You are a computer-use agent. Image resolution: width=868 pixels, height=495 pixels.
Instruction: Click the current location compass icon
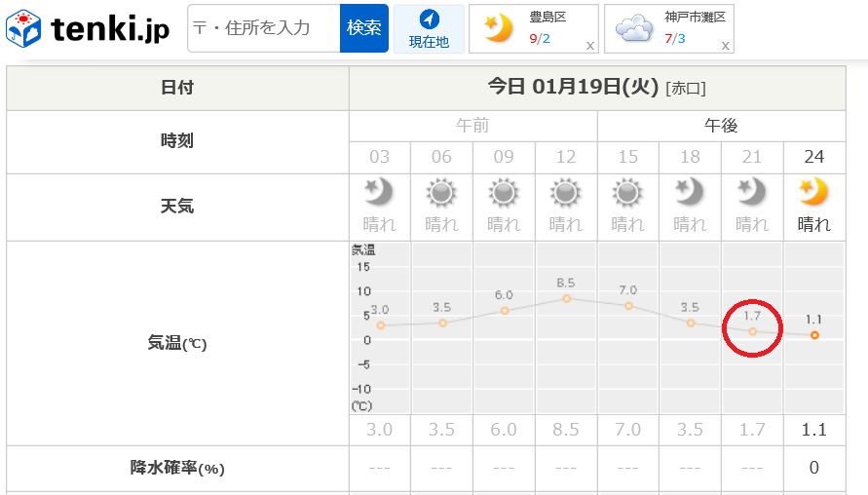coord(429,19)
